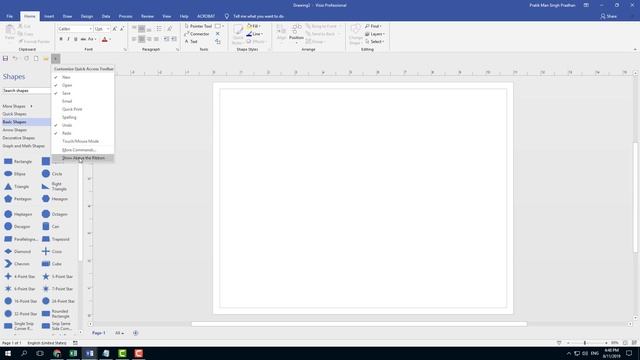
Task: Uncheck Redo in Customize Quick Access menu
Action: point(83,133)
